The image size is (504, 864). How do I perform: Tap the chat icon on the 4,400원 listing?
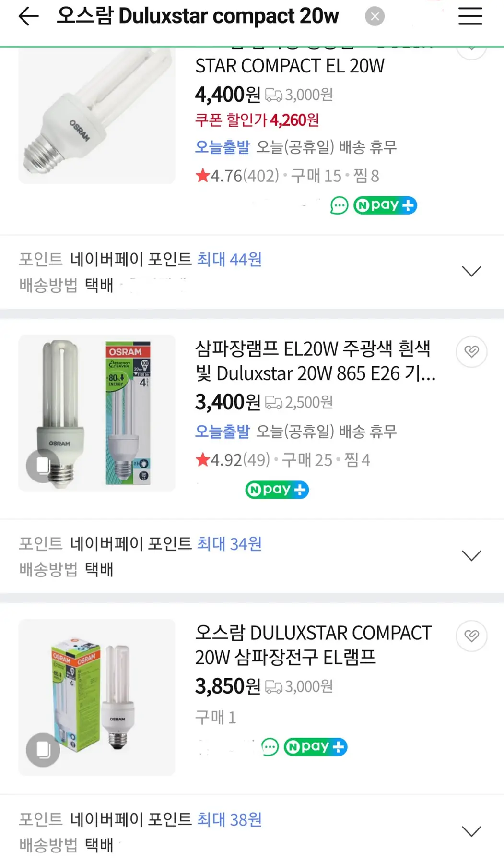tap(339, 205)
